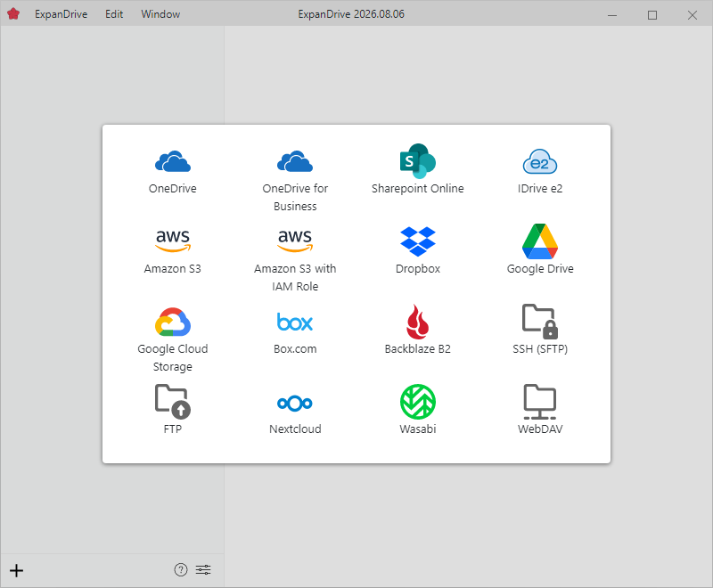Click the 'Wasabi' label text

click(418, 429)
